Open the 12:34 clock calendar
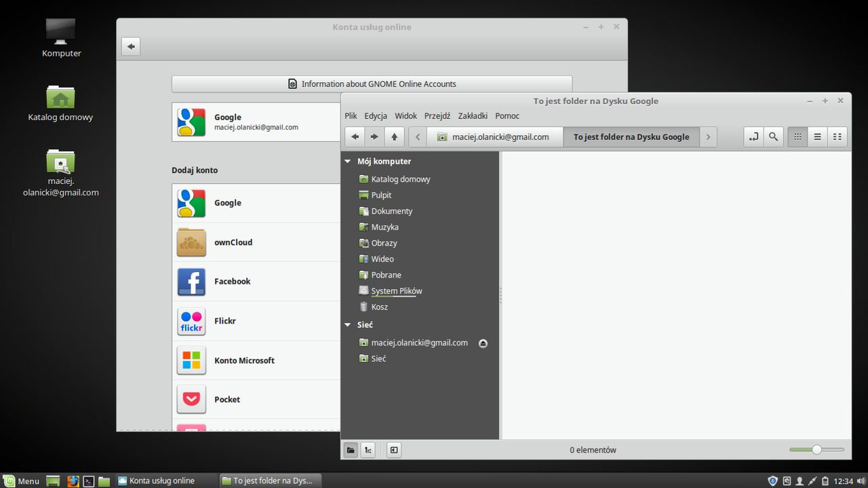Viewport: 868px width, 488px height. pyautogui.click(x=843, y=481)
